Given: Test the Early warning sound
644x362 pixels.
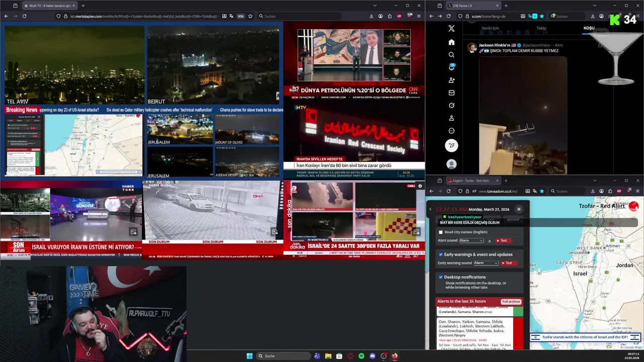Looking at the screenshot, I should pyautogui.click(x=509, y=263).
